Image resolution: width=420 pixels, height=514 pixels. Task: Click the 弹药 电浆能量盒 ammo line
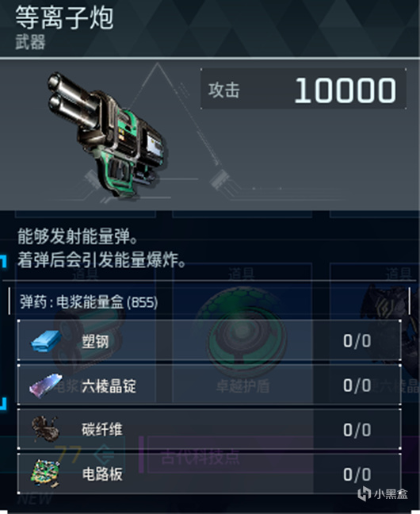89,301
